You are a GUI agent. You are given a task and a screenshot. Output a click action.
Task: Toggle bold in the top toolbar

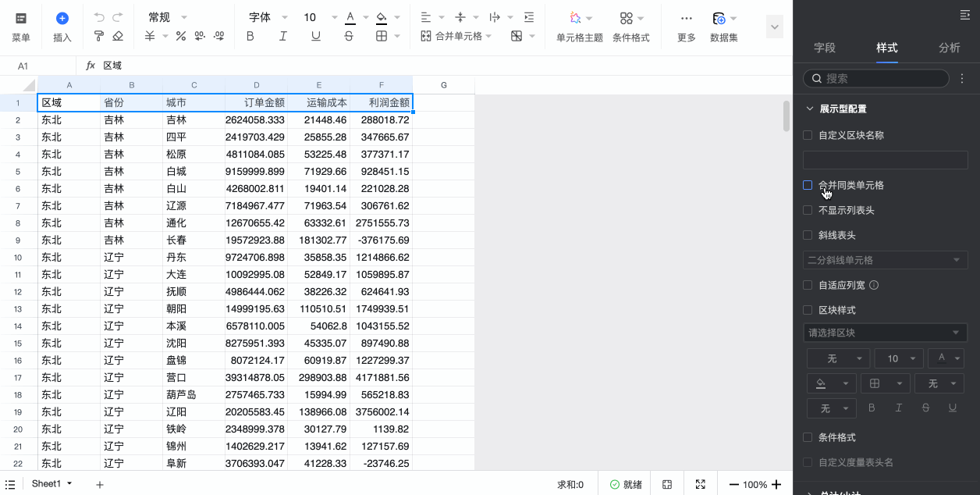point(250,36)
